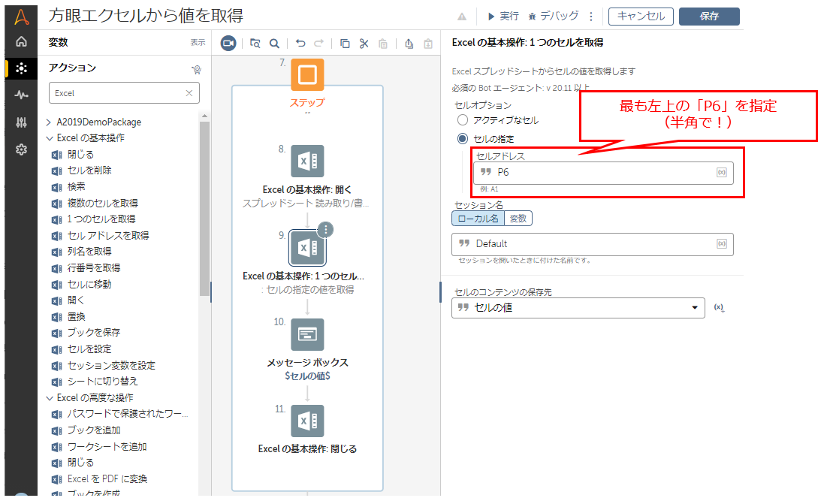The height and width of the screenshot is (504, 827).
Task: Insert variable into セルアドレス field
Action: click(x=722, y=173)
